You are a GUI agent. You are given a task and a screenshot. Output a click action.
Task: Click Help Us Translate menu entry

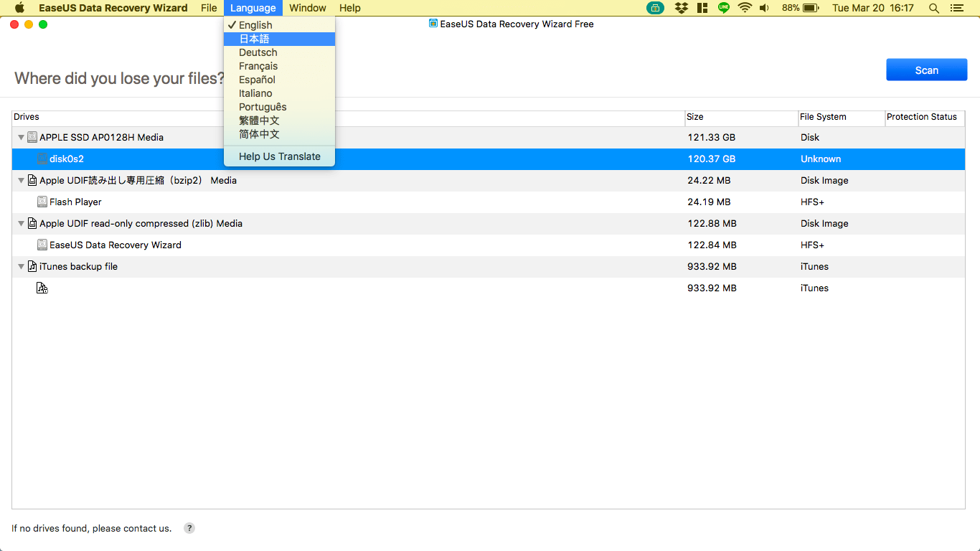coord(280,156)
